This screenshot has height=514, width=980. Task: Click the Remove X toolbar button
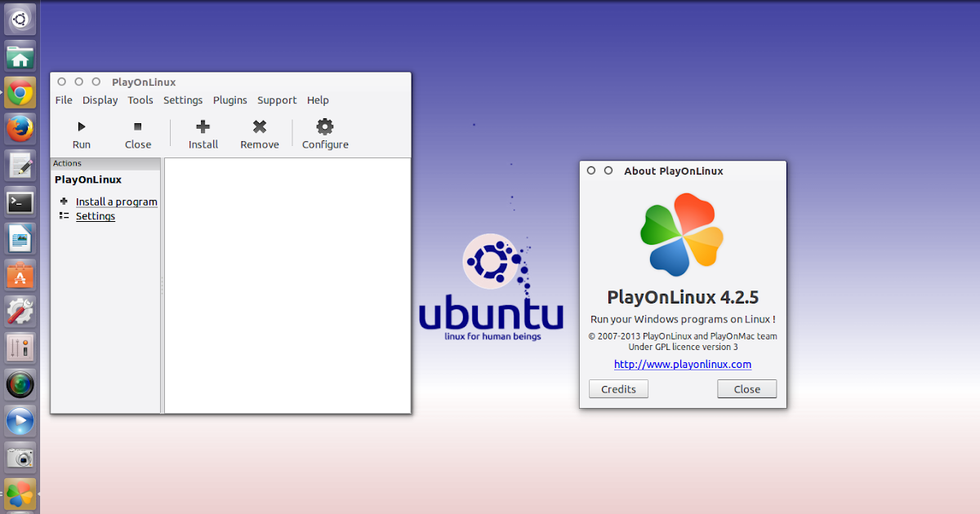point(260,135)
